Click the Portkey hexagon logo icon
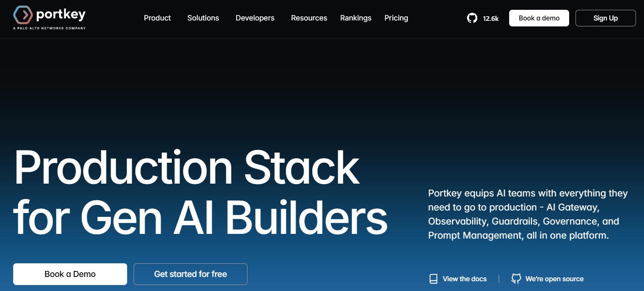644x291 pixels. (23, 15)
